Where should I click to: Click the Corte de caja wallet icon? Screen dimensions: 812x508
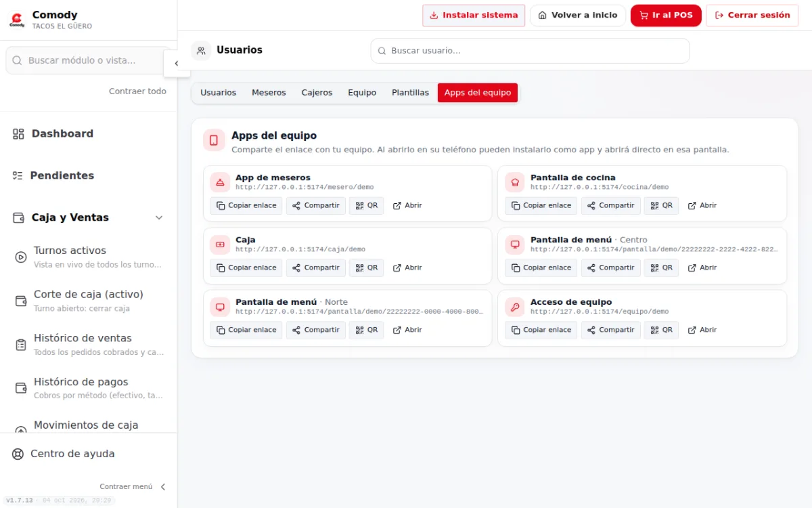pyautogui.click(x=21, y=301)
